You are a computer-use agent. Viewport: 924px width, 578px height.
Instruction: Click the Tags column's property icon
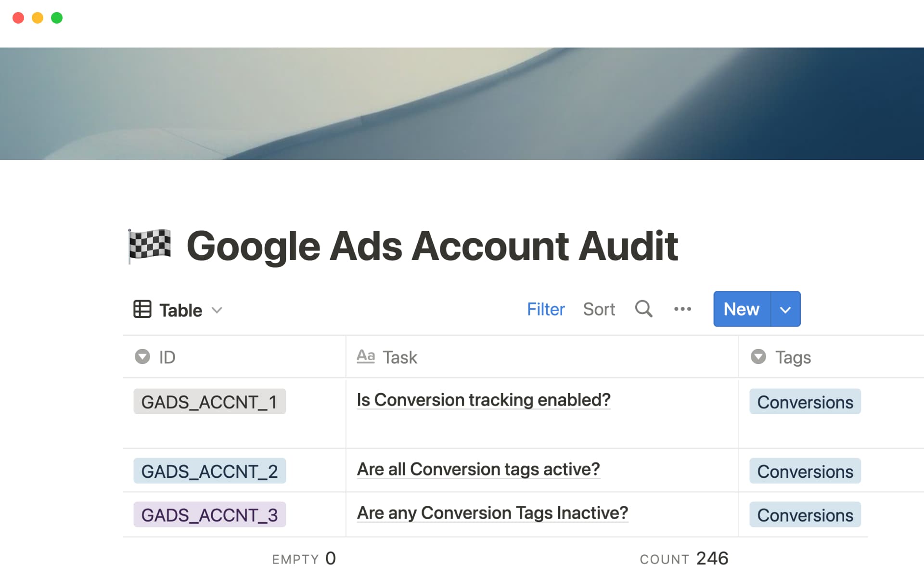click(758, 357)
